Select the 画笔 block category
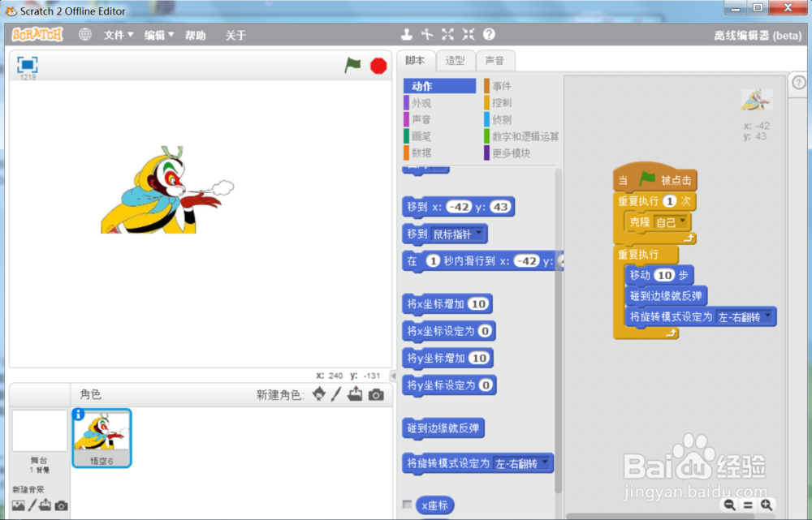This screenshot has height=520, width=812. click(439, 136)
